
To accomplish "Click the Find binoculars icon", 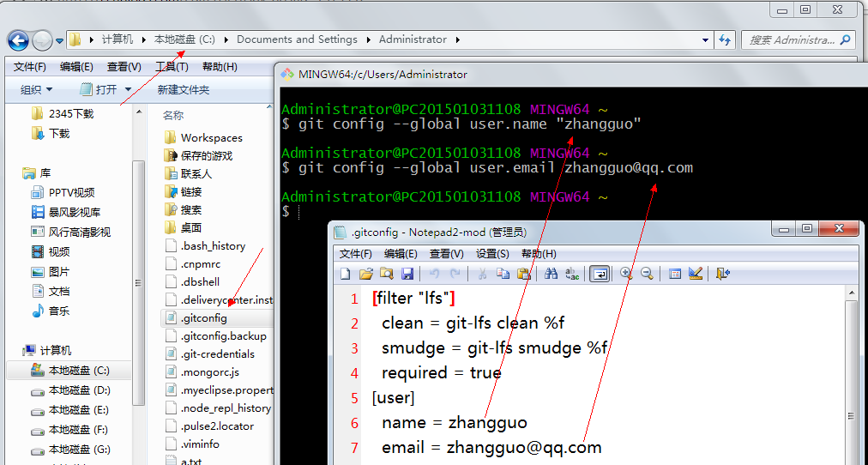I will click(x=551, y=274).
